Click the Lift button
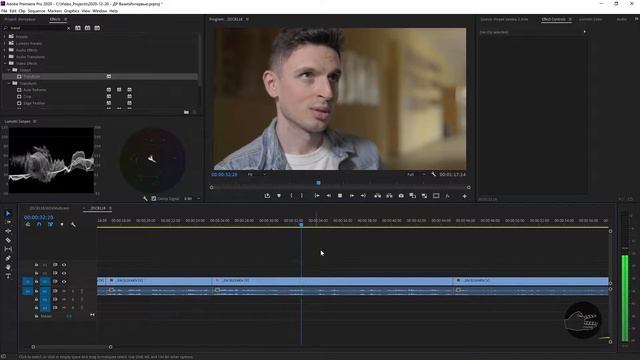 [x=378, y=196]
